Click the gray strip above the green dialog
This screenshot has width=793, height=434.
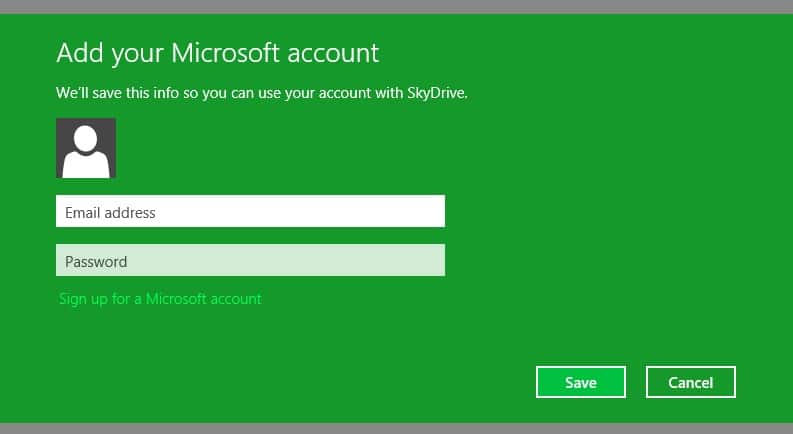point(396,6)
